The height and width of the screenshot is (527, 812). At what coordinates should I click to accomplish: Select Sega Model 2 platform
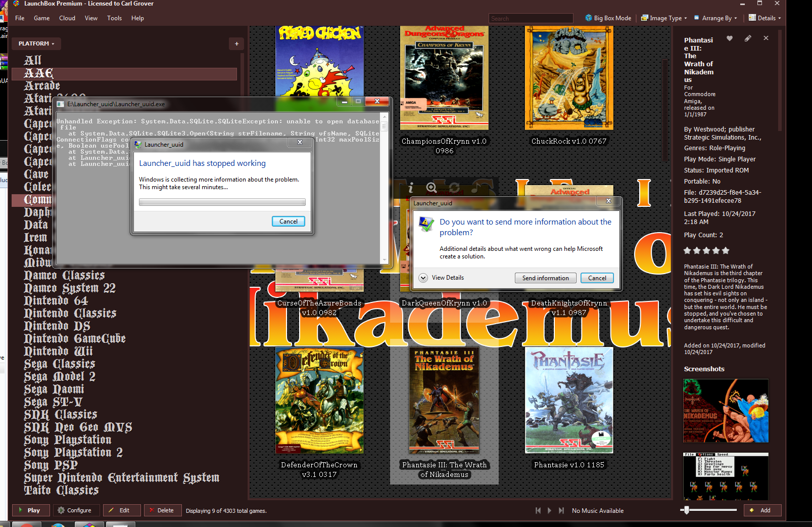coord(60,377)
